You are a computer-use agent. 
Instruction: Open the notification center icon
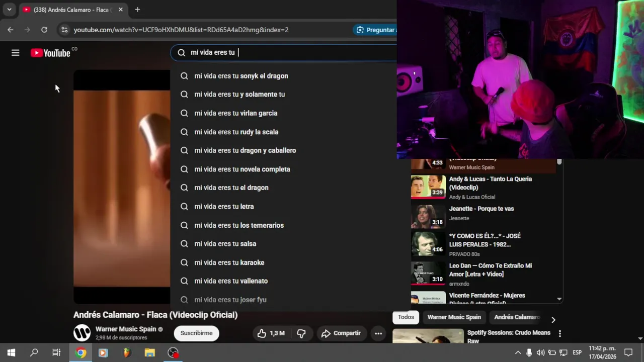(628, 352)
